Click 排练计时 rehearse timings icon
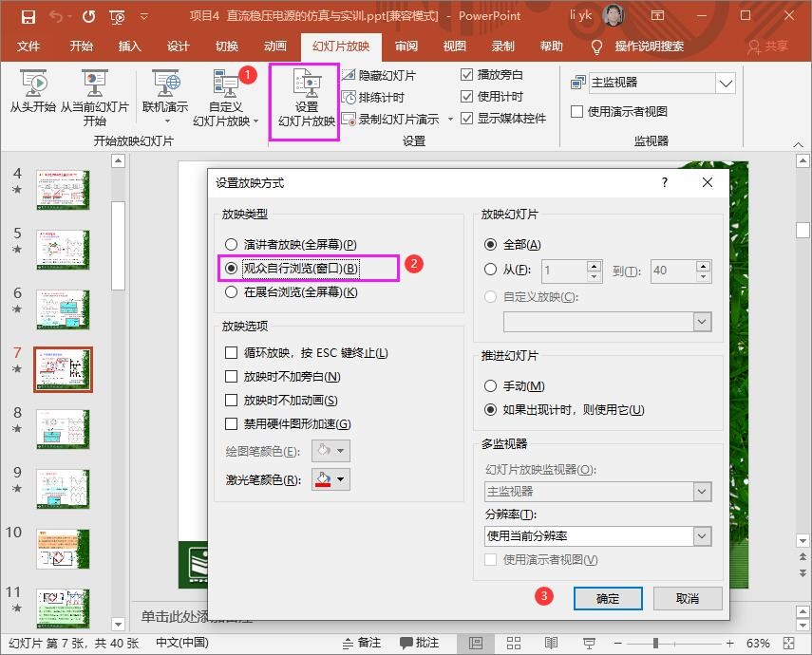 [x=349, y=97]
